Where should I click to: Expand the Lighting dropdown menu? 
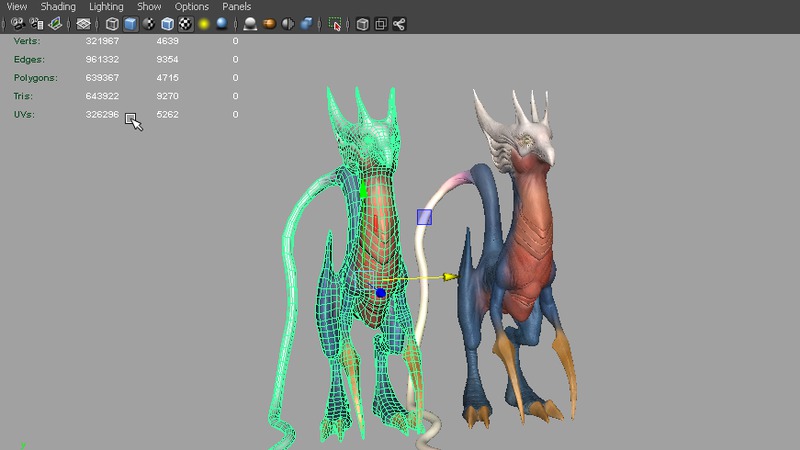(106, 7)
